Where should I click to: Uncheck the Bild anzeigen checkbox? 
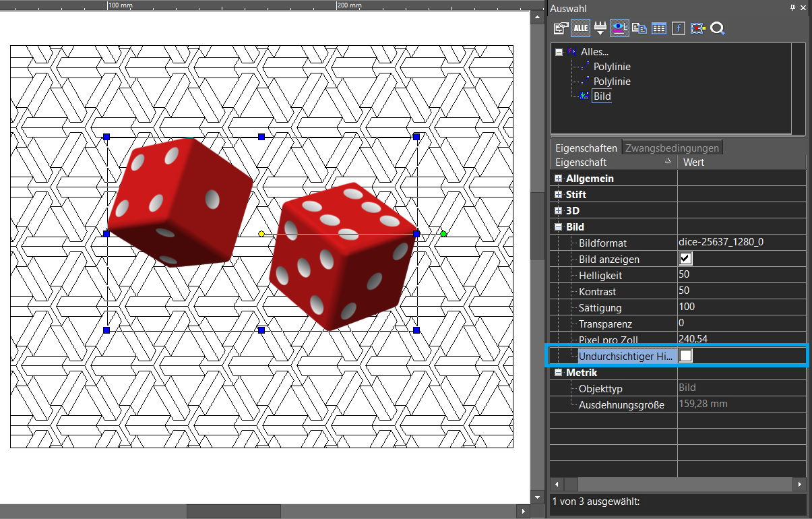[x=685, y=259]
